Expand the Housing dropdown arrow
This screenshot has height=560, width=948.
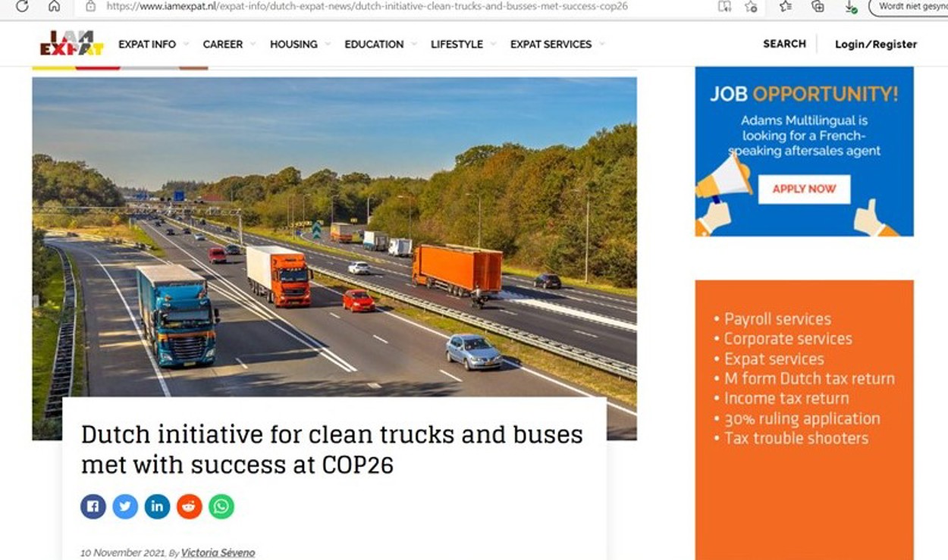tap(328, 44)
